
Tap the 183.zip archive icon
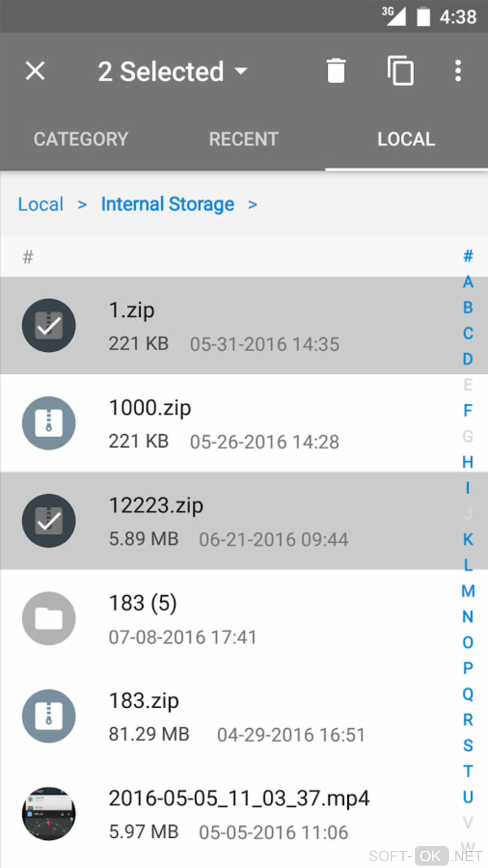[49, 716]
